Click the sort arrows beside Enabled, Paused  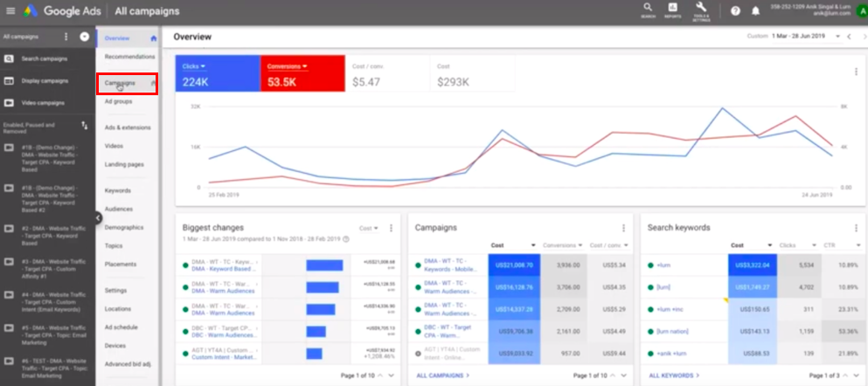point(85,126)
